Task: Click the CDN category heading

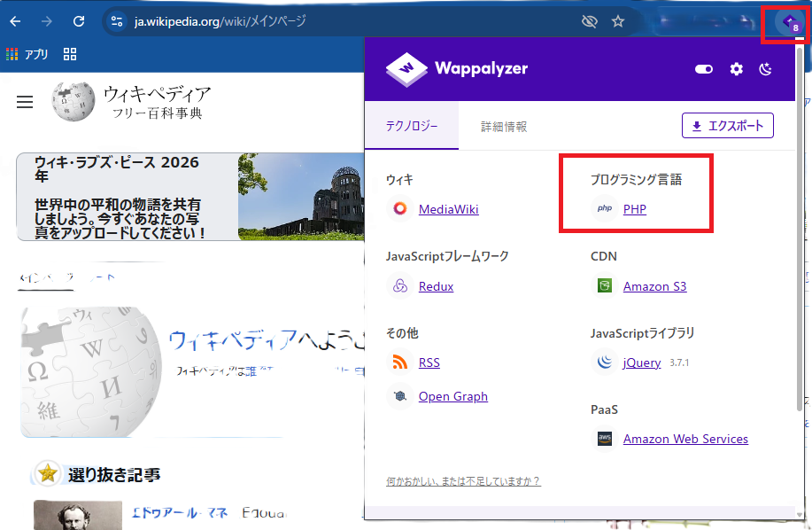Action: tap(604, 256)
